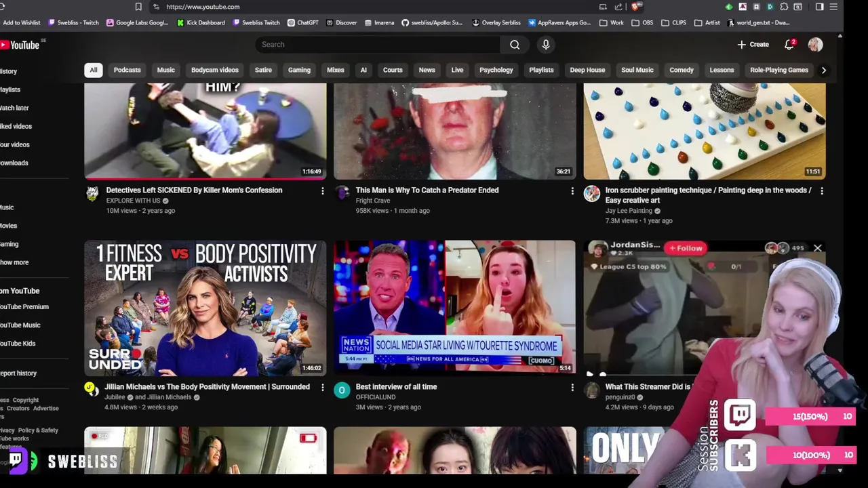Image resolution: width=868 pixels, height=488 pixels.
Task: Open OFFICIALUND channel avatar
Action: [342, 390]
